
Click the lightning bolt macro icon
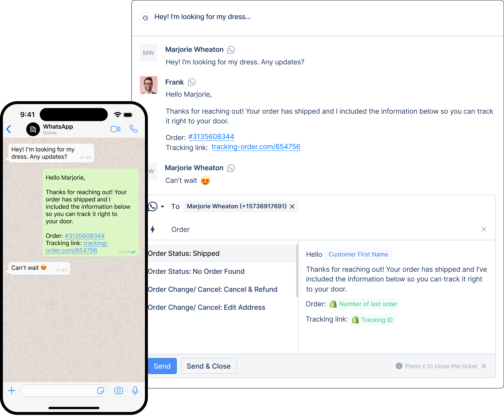(153, 229)
